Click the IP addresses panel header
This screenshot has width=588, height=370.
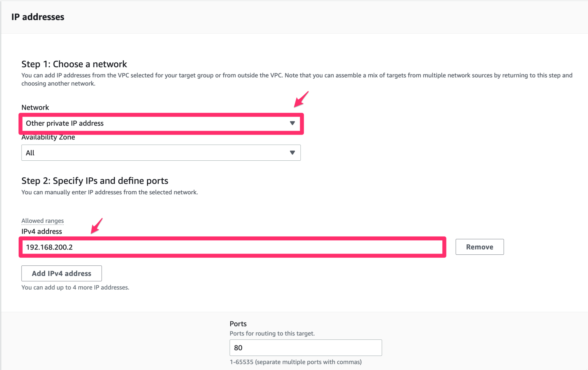[38, 17]
